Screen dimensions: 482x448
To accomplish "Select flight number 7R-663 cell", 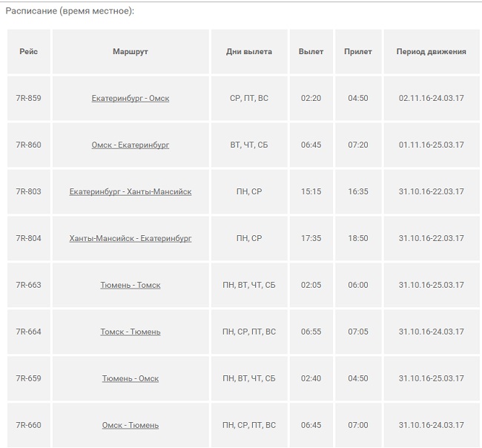I will point(29,285).
